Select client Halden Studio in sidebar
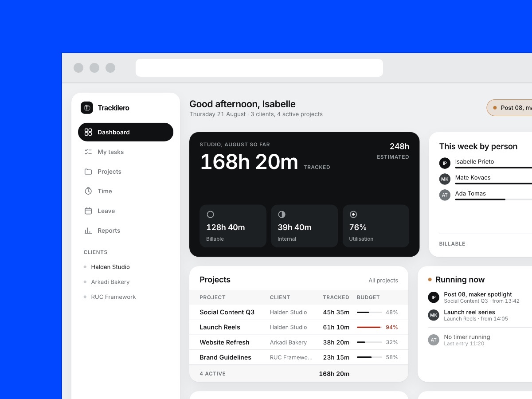 (x=110, y=267)
